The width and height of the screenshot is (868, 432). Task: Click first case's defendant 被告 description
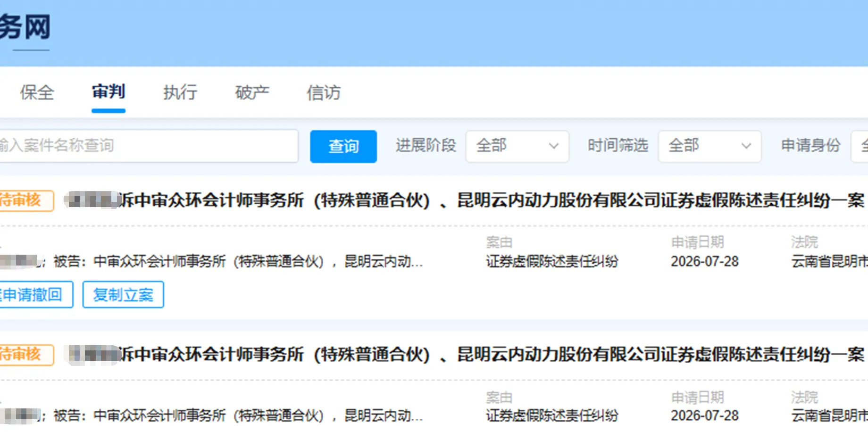click(x=238, y=261)
